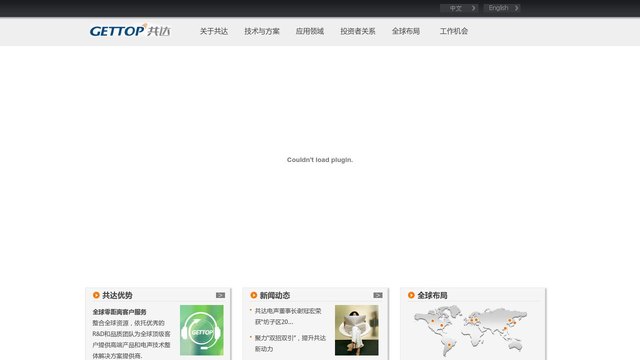Screen dimensions: 640x360
Task: Open the 关于共达 menu
Action: click(213, 31)
